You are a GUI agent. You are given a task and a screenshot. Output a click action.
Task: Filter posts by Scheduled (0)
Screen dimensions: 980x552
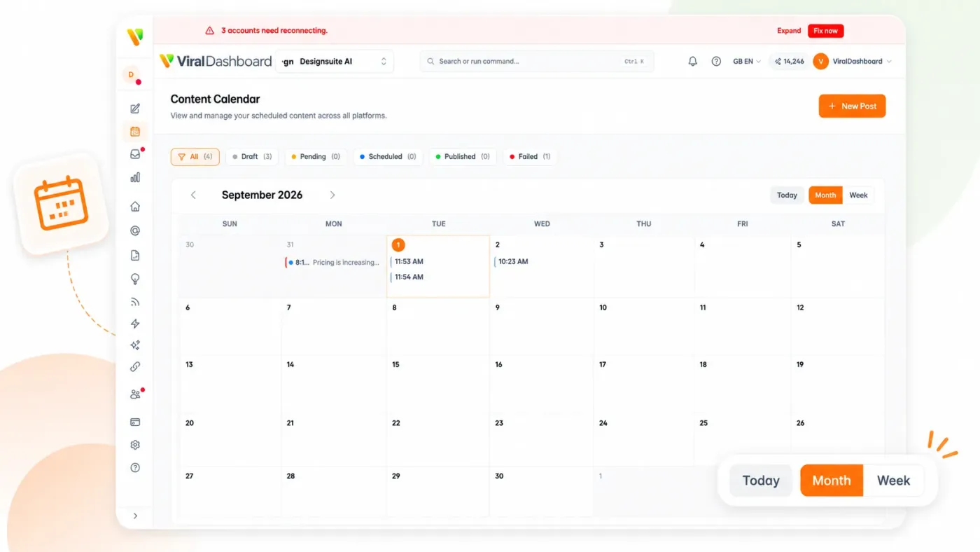tap(388, 157)
